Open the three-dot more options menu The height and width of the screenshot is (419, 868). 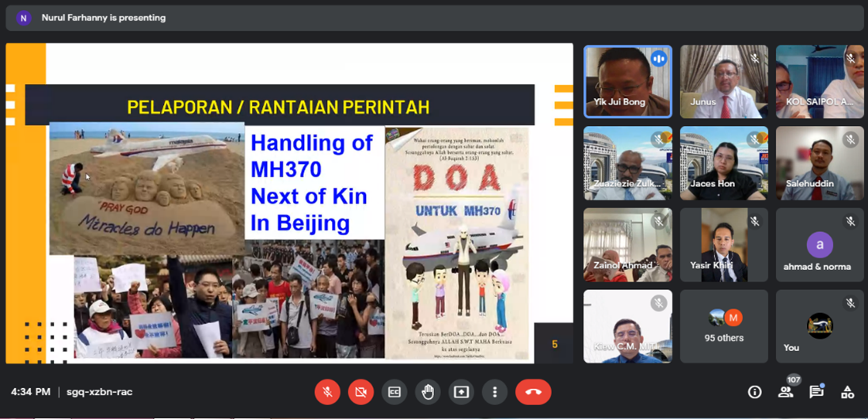click(495, 392)
